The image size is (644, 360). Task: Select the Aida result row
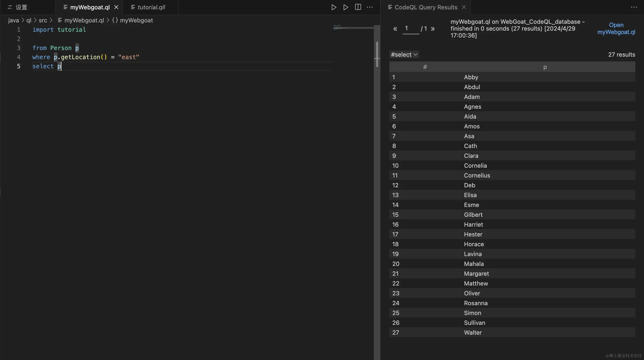[x=512, y=116]
